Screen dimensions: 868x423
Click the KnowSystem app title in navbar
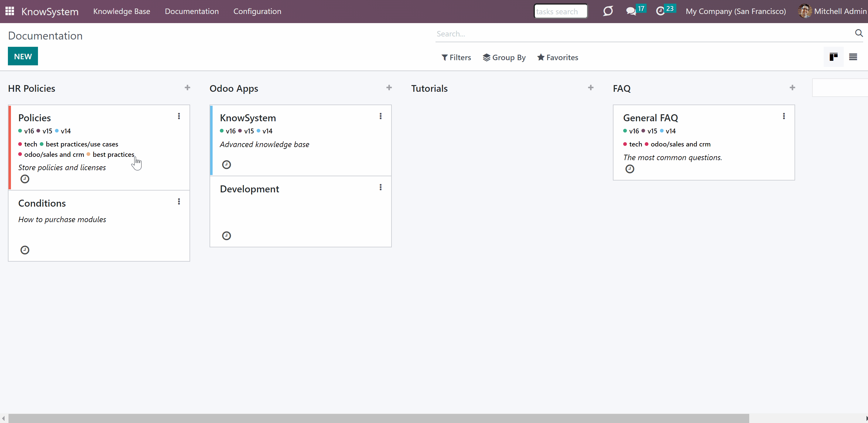coord(50,12)
